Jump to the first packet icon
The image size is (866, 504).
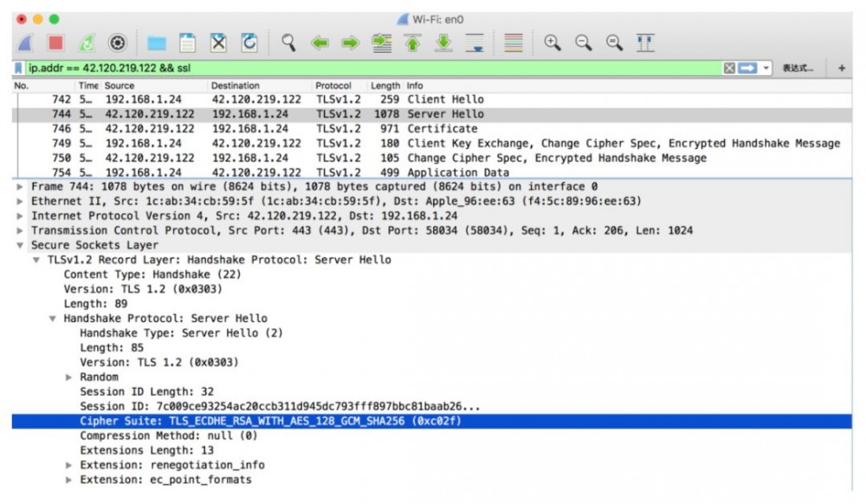(412, 43)
